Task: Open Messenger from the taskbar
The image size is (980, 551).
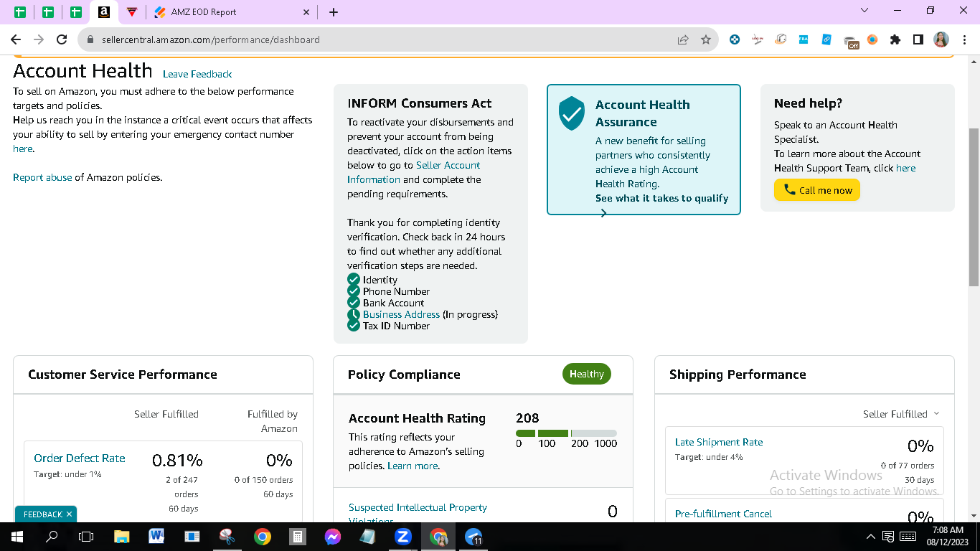Action: pyautogui.click(x=332, y=537)
